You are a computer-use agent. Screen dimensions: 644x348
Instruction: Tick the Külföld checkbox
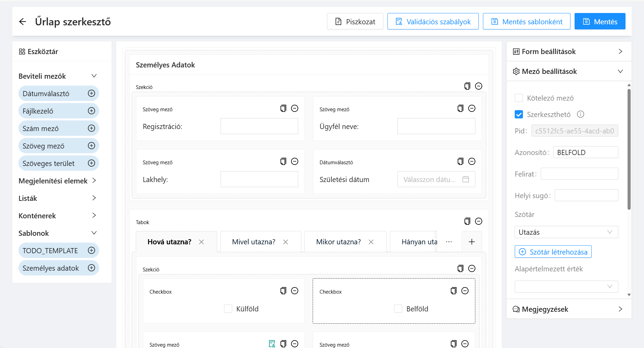click(x=228, y=309)
